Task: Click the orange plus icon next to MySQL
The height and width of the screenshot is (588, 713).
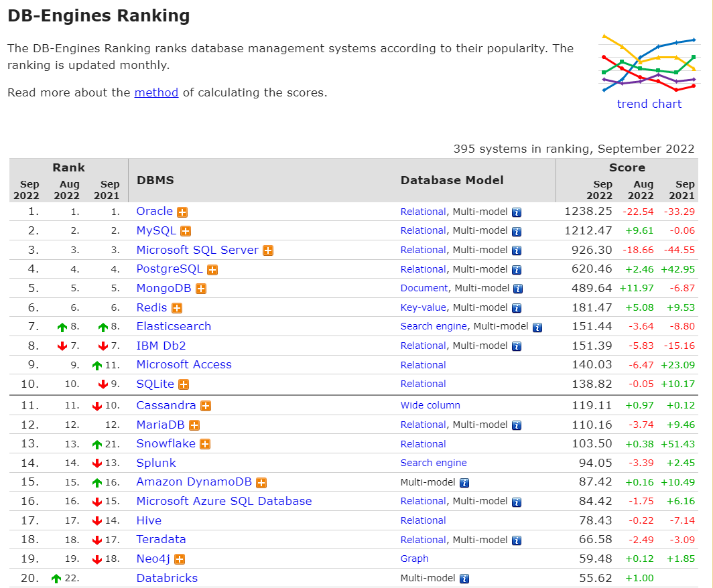Action: [x=186, y=231]
